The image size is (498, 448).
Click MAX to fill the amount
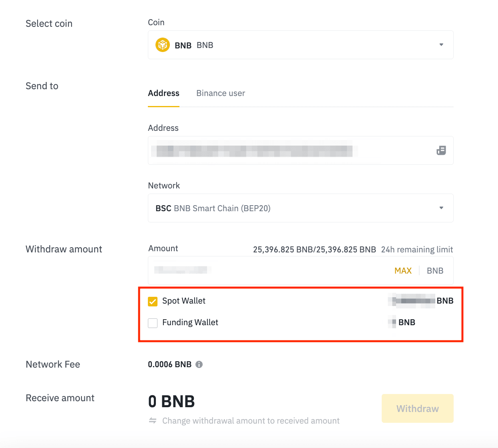click(x=403, y=271)
